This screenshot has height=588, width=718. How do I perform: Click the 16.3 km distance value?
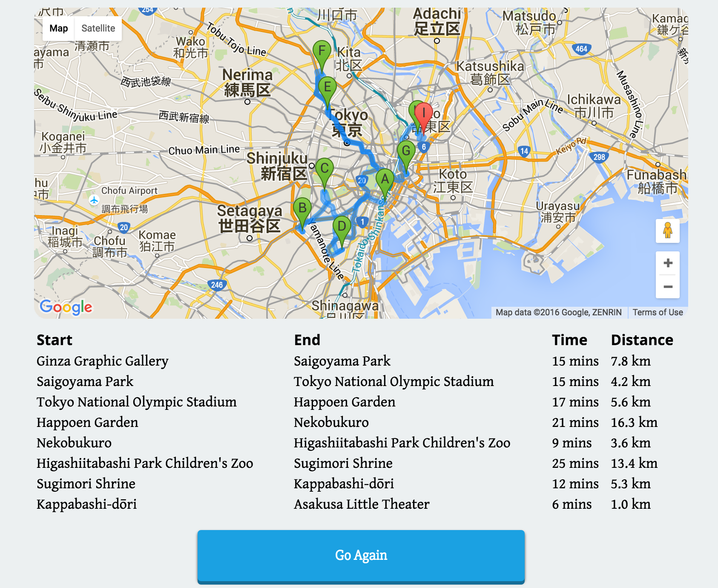(x=634, y=423)
